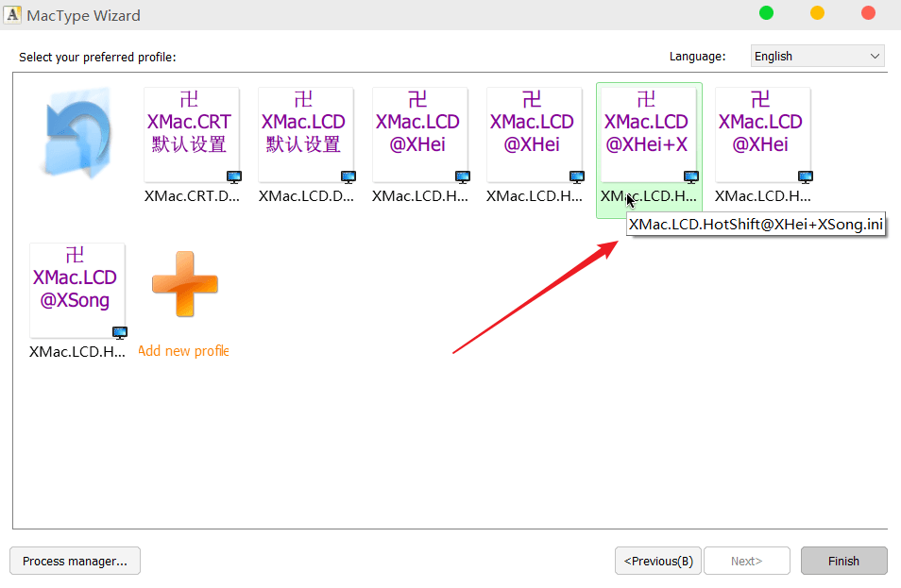This screenshot has width=901, height=588.
Task: Click the MacType app icon in title bar
Action: pos(12,14)
